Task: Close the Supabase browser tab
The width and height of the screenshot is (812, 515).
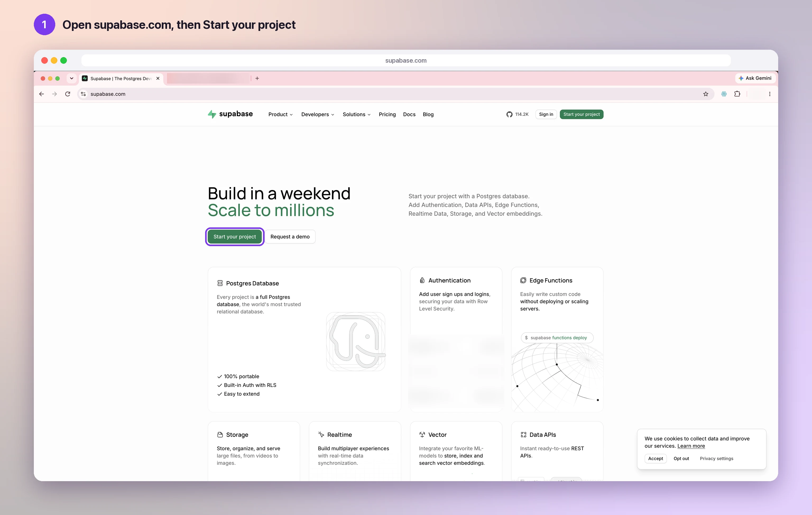Action: 158,78
